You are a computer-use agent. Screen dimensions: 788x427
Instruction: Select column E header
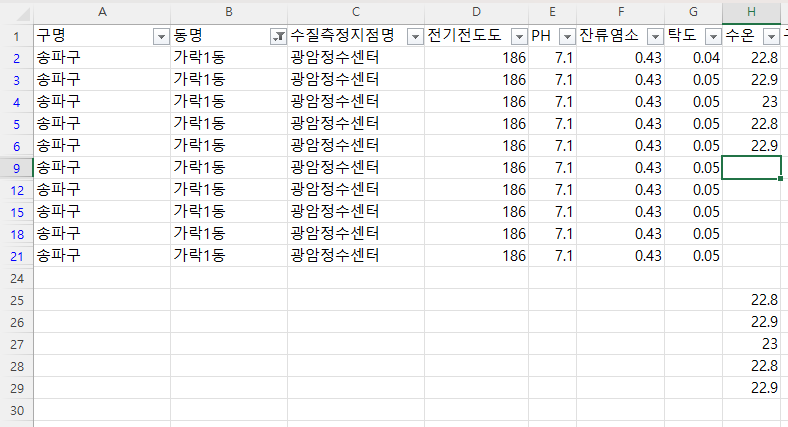click(552, 13)
